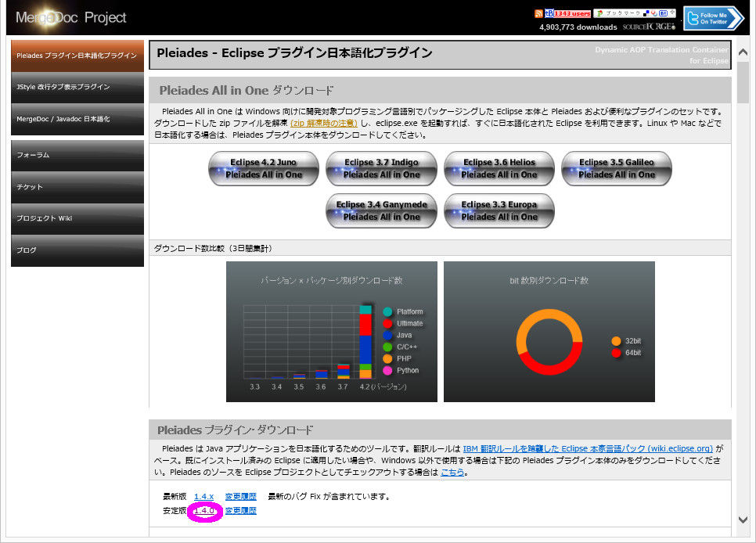This screenshot has width=756, height=543.
Task: Open the circled 1.4.0 stable version link
Action: [203, 511]
